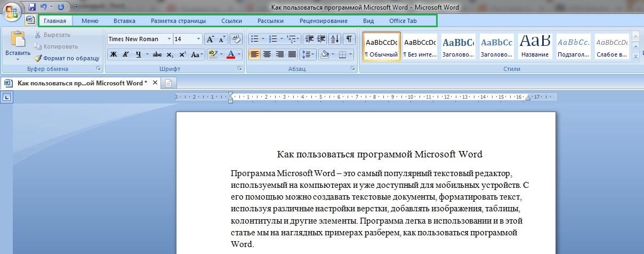The image size is (644, 254).
Task: Close the document tab with X
Action: 155,83
